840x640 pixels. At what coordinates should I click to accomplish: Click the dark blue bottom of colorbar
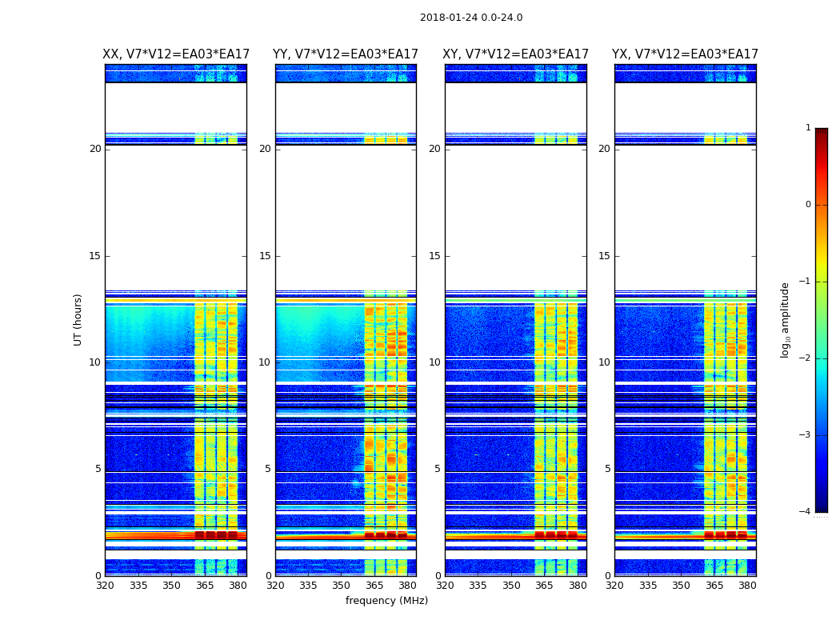pyautogui.click(x=821, y=504)
